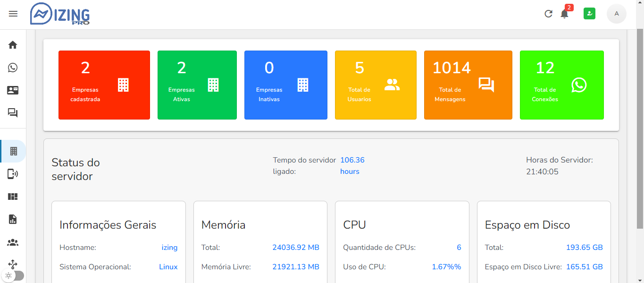Click free memory value 21921.13 MB

coord(296,267)
